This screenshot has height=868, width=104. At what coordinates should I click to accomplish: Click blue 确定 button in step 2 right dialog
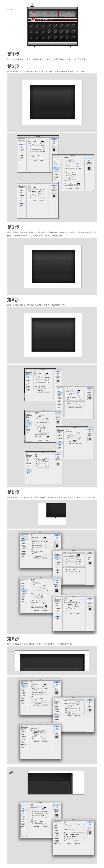click(89, 158)
